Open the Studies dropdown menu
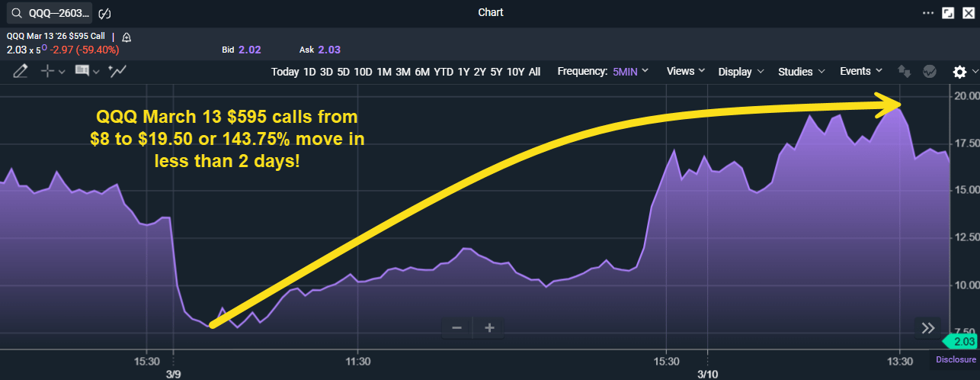The width and height of the screenshot is (980, 380). 801,72
